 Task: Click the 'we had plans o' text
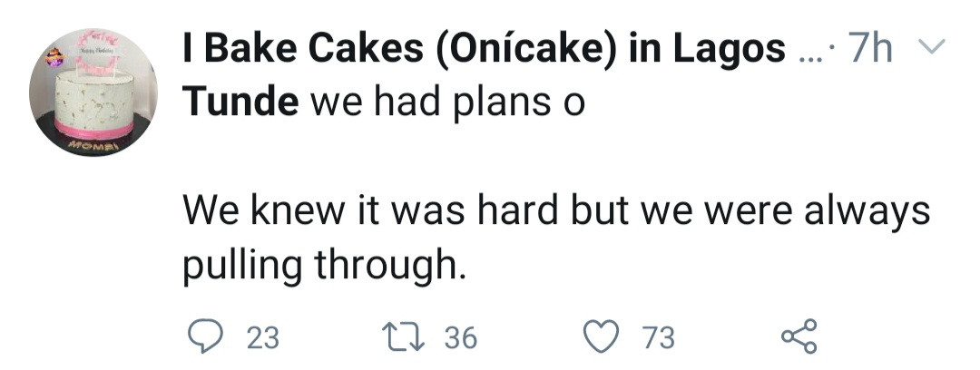click(x=447, y=101)
